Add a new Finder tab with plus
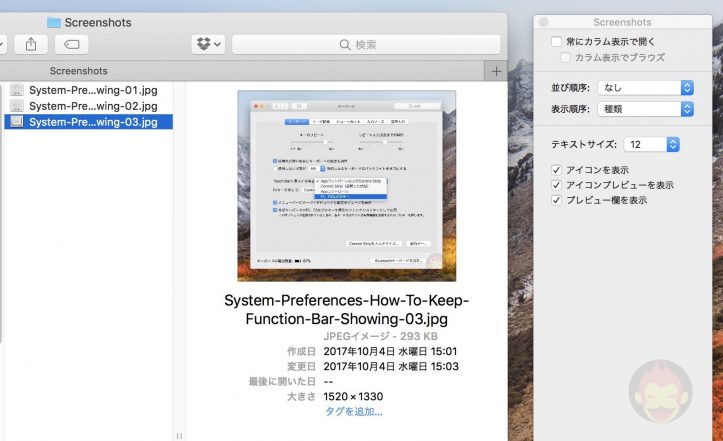Viewport: 723px width, 441px height. click(496, 72)
